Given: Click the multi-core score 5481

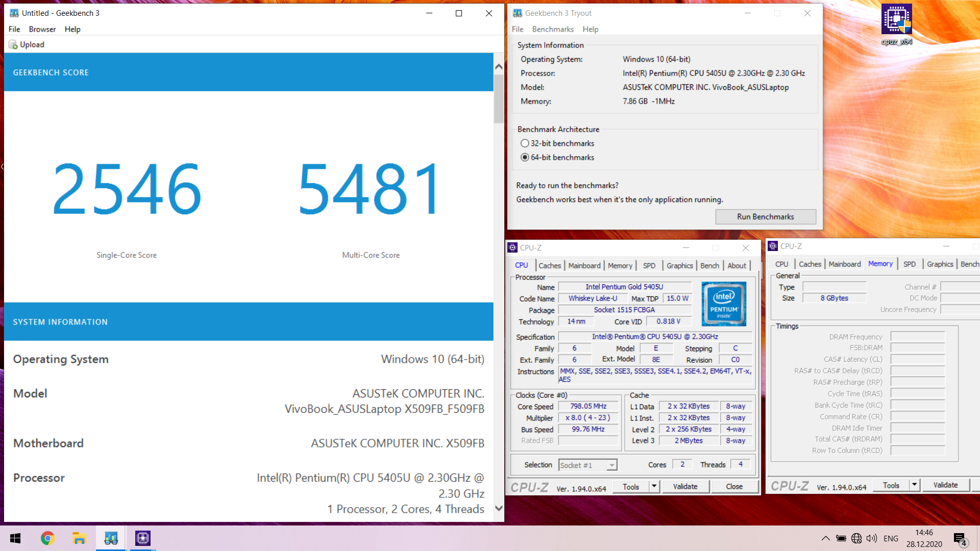Looking at the screenshot, I should point(370,189).
